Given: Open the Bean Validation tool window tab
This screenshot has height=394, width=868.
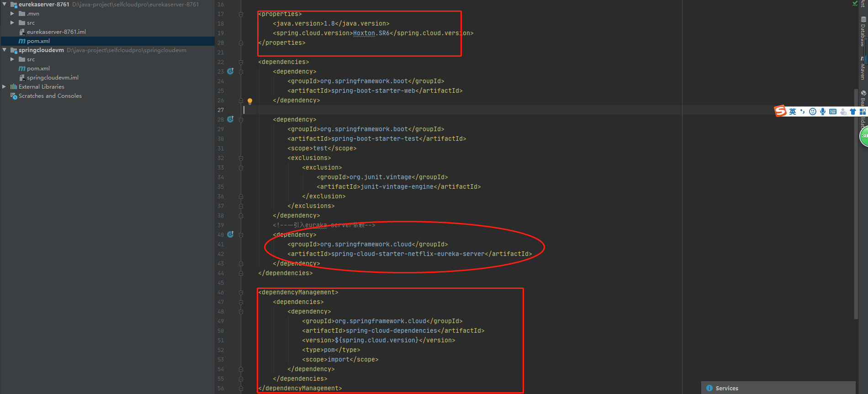Looking at the screenshot, I should point(863,108).
